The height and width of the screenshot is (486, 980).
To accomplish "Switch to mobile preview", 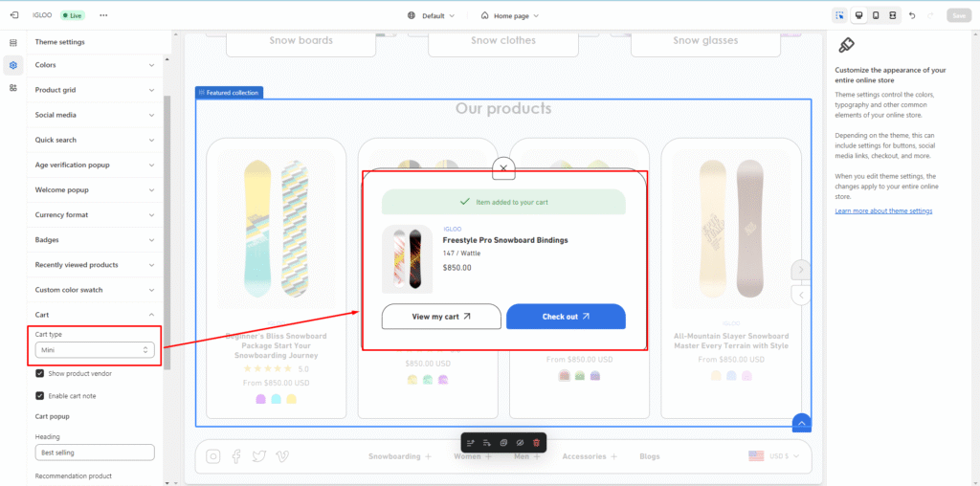I will 875,15.
